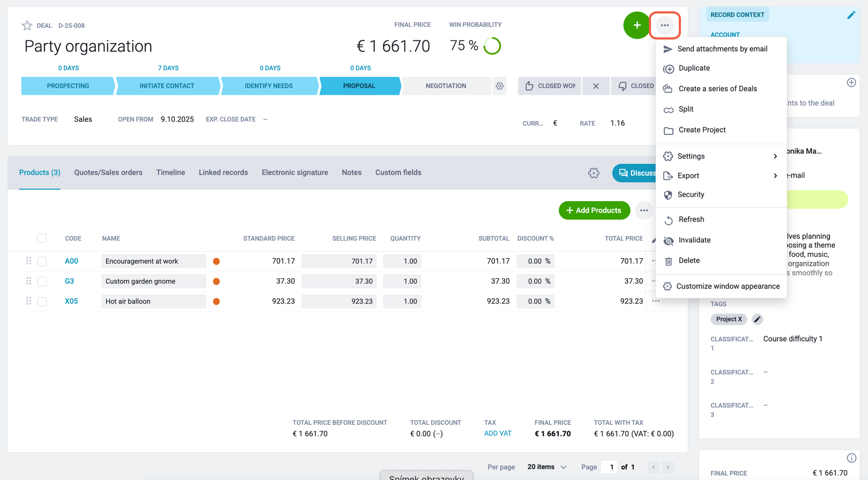
Task: Click the info icon near Final Price
Action: click(851, 458)
